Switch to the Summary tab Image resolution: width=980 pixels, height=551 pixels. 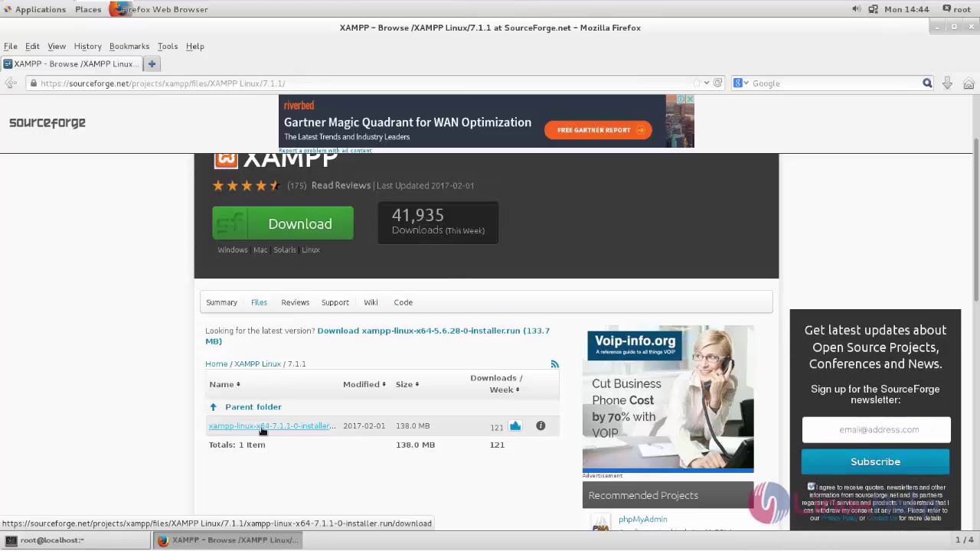221,302
